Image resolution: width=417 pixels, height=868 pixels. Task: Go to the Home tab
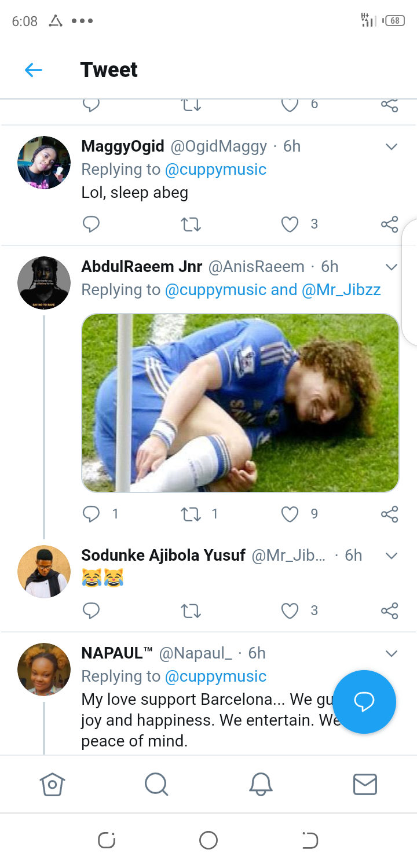pyautogui.click(x=52, y=785)
